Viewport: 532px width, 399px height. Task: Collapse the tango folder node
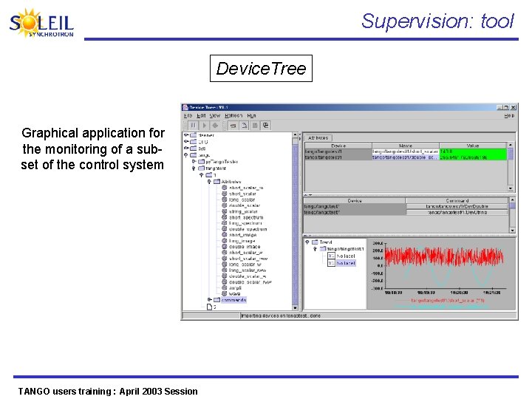pos(186,155)
